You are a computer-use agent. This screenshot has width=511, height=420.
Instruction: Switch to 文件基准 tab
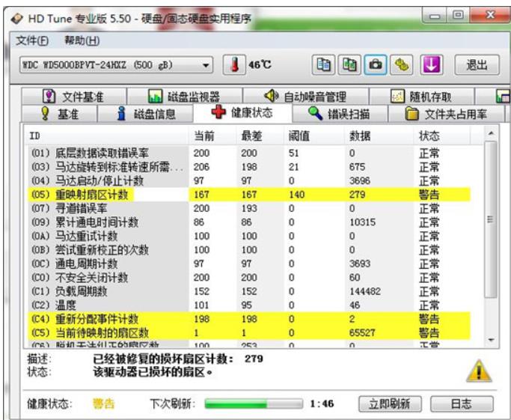[x=74, y=96]
